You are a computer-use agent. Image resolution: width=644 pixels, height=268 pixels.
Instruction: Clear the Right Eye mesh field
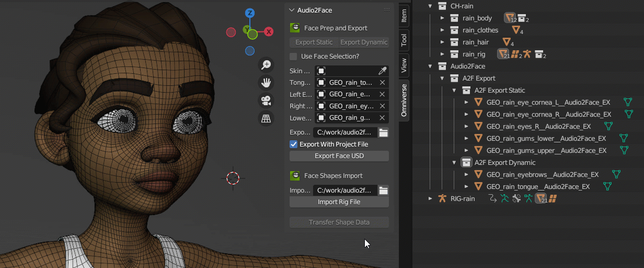point(382,106)
